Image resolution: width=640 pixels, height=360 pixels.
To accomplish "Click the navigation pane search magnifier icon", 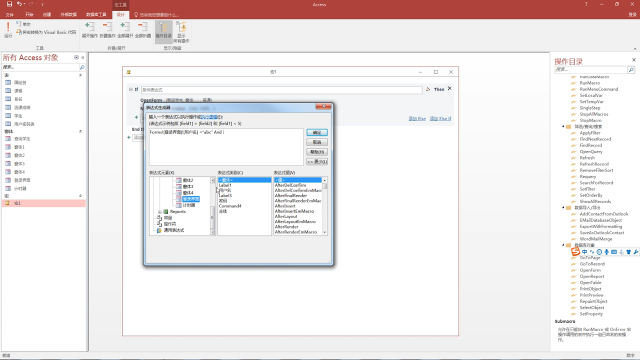I will 82,67.
